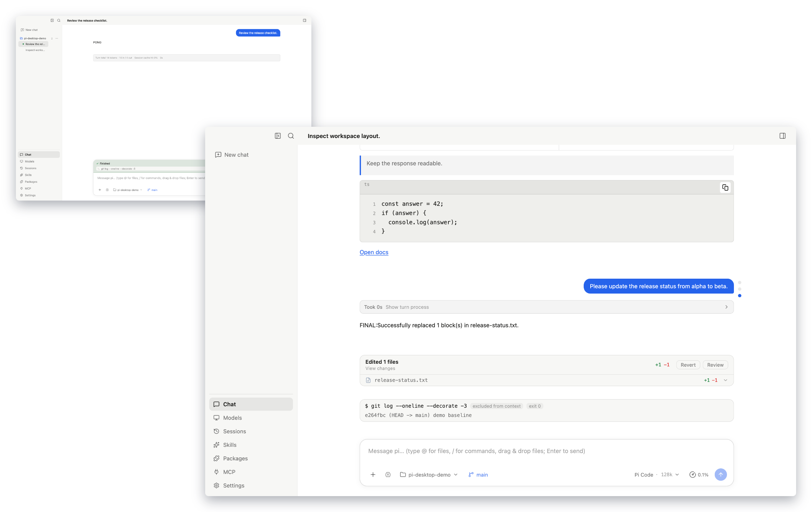Image resolution: width=812 pixels, height=512 pixels.
Task: Open MCP in front window sidebar
Action: [x=251, y=472]
